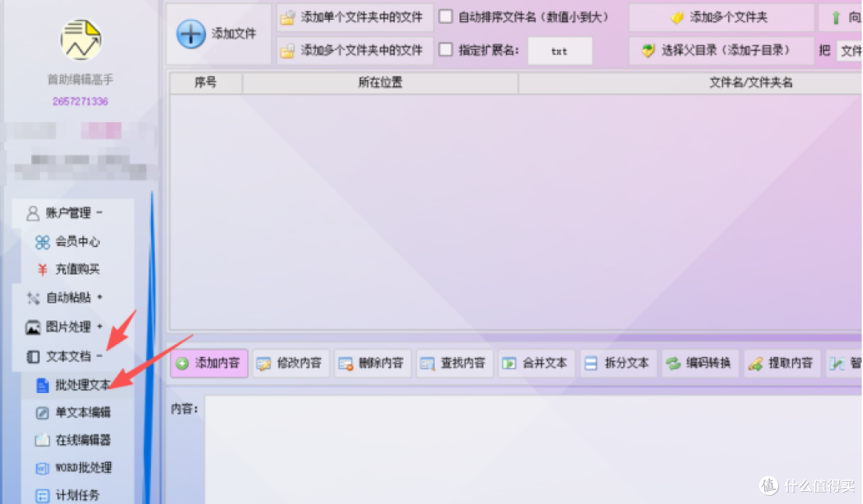Screen dimensions: 863x504
Task: Open 充值购买 in the sidebar
Action: [x=78, y=269]
